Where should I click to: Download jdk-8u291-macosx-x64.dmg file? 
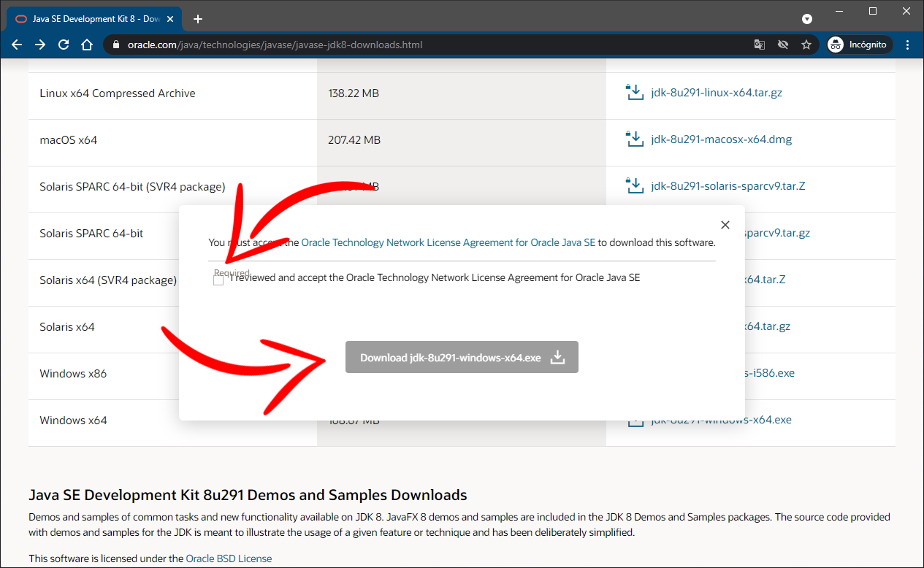tap(721, 139)
